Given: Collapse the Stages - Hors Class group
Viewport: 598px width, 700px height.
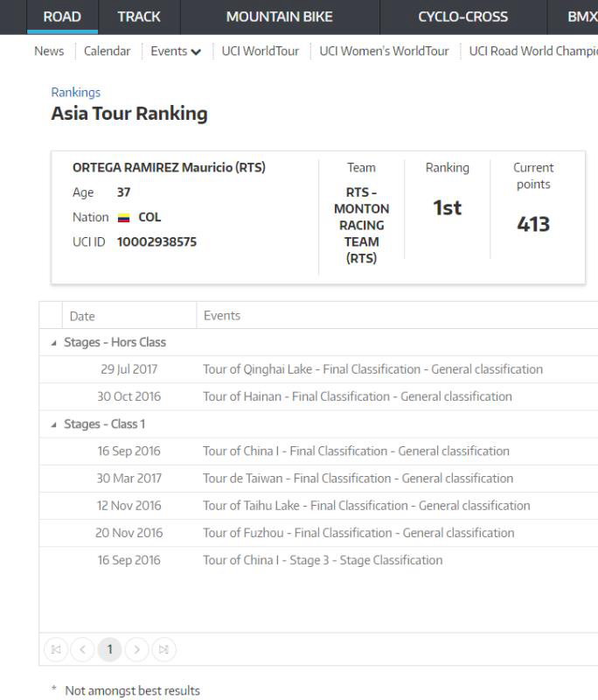Looking at the screenshot, I should point(55,343).
